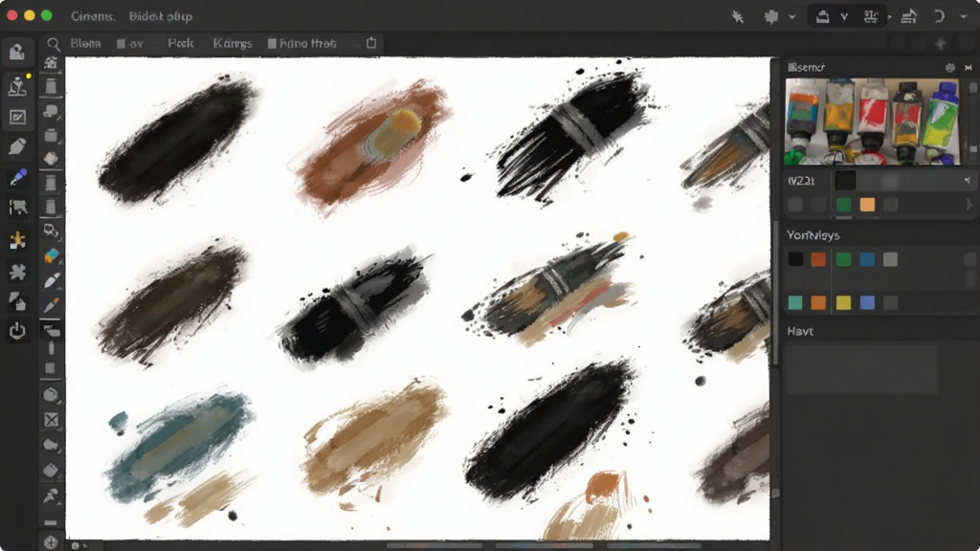Click the pencil-in-square edit sidebar icon

[x=17, y=117]
